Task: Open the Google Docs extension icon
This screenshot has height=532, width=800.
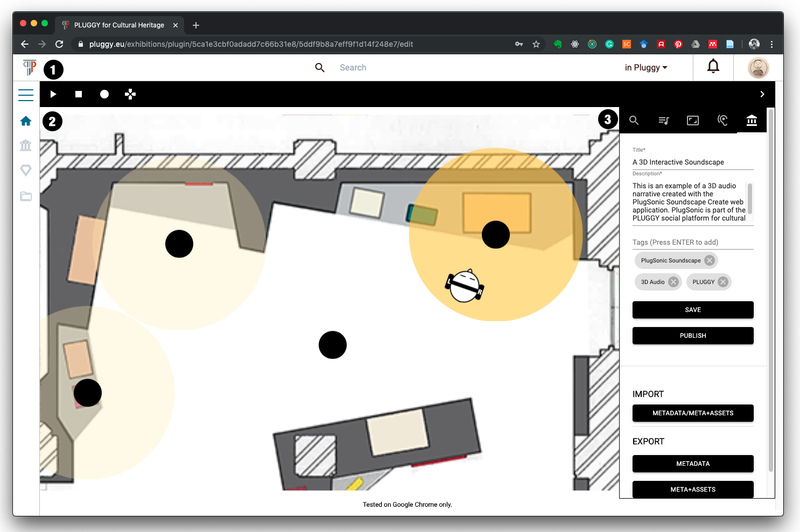Action: tap(730, 44)
